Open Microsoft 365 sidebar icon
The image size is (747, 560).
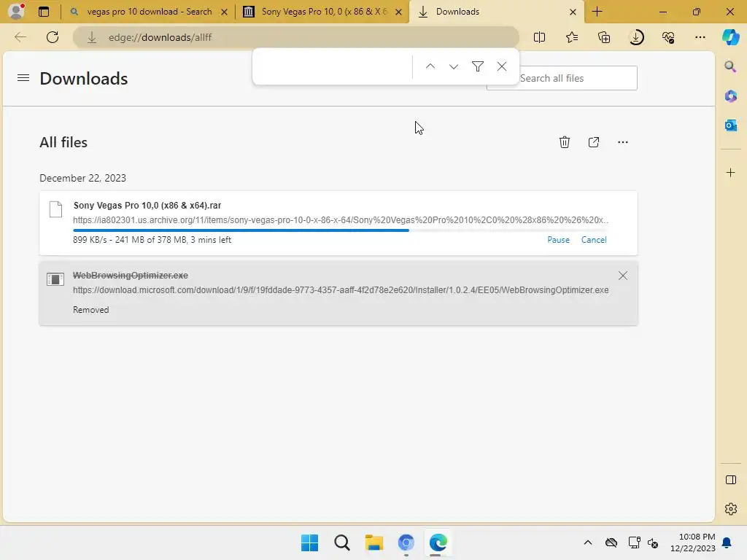pyautogui.click(x=730, y=96)
